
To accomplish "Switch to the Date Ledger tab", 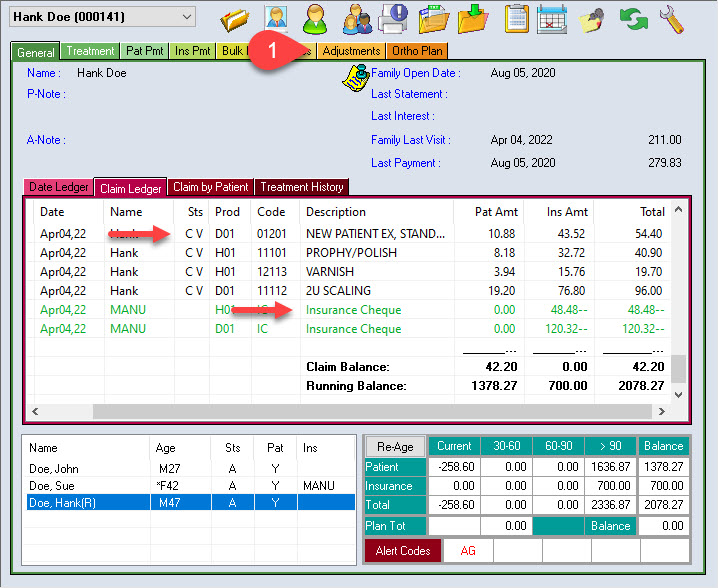I will click(58, 187).
